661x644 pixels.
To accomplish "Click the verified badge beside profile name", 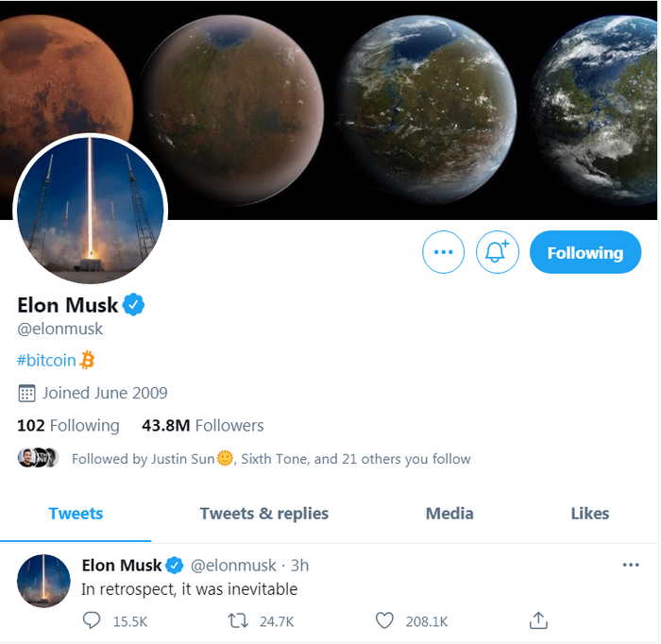I will click(x=135, y=304).
